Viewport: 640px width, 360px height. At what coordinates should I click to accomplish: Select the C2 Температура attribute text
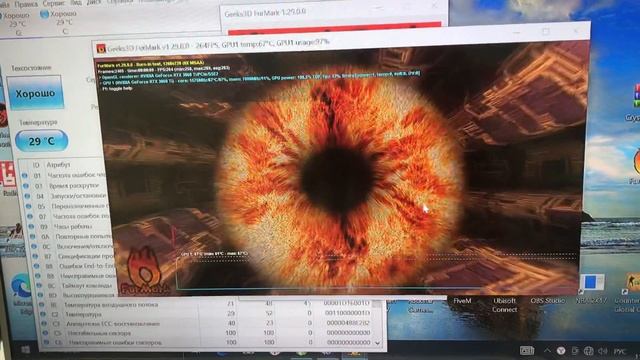pyautogui.click(x=84, y=314)
